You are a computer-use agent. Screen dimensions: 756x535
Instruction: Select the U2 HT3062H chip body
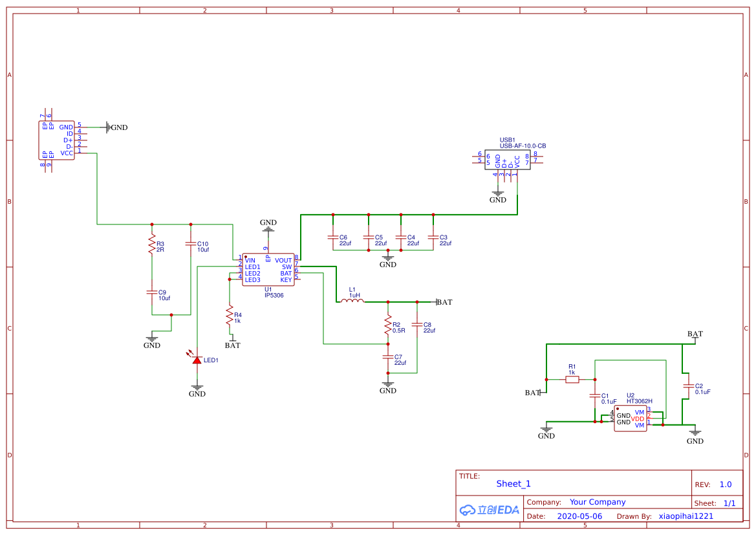click(x=631, y=418)
